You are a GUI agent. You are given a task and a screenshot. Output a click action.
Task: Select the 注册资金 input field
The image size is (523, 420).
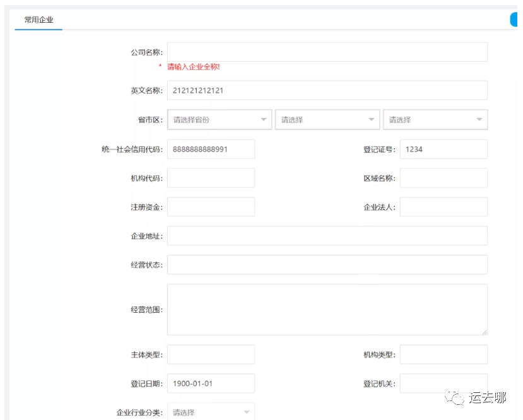click(211, 207)
